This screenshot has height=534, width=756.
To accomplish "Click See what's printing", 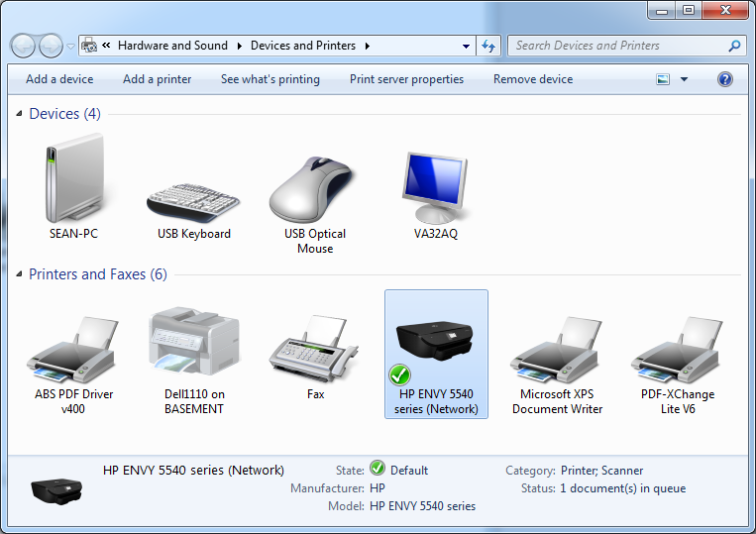I will [270, 79].
